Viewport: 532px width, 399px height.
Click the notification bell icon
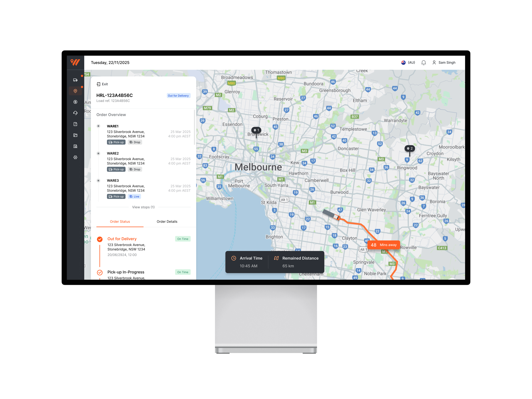[424, 62]
